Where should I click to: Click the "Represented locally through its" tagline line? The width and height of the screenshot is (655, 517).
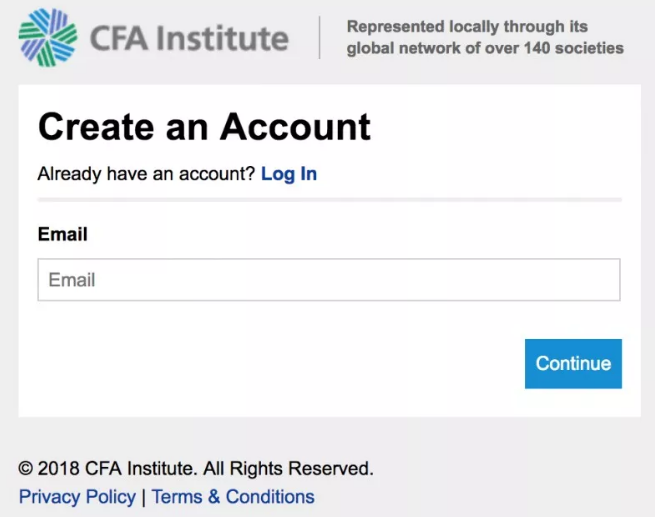pos(467,27)
